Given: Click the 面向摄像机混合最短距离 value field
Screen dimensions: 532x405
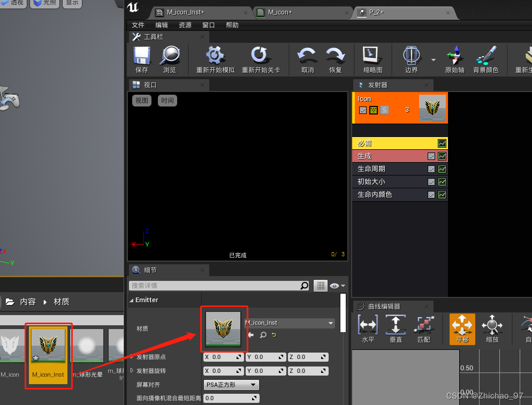Looking at the screenshot, I should [x=231, y=398].
